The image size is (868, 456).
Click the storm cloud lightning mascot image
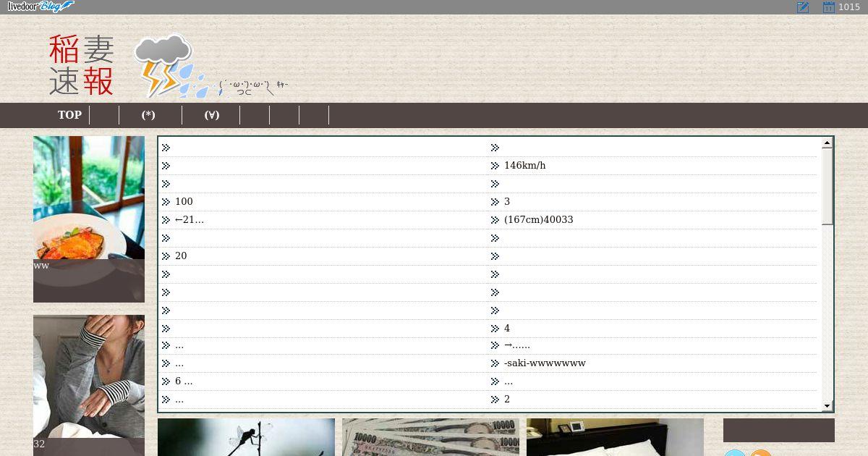[171, 66]
